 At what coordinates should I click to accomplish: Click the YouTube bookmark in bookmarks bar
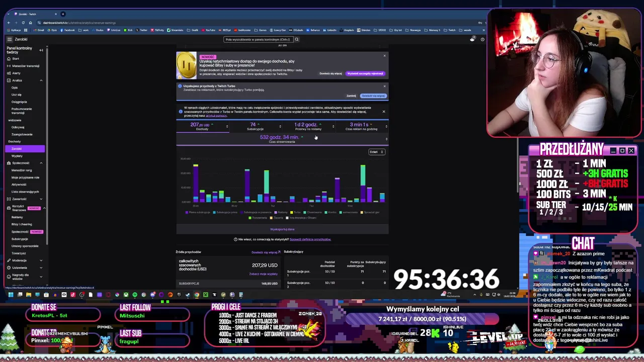point(209,30)
